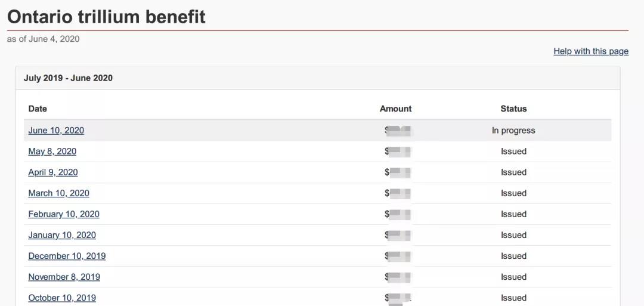Open the June 10, 2020 payment link
The height and width of the screenshot is (306, 644).
click(x=56, y=131)
